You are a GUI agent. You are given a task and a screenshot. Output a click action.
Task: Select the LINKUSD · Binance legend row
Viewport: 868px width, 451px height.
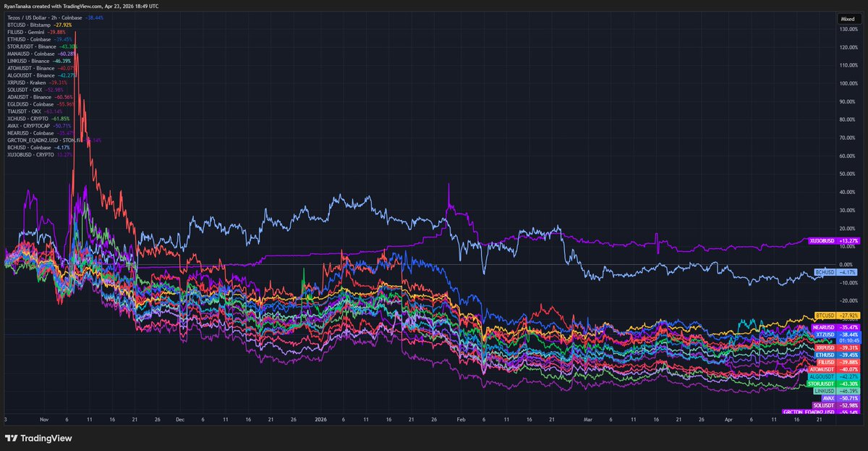point(38,62)
